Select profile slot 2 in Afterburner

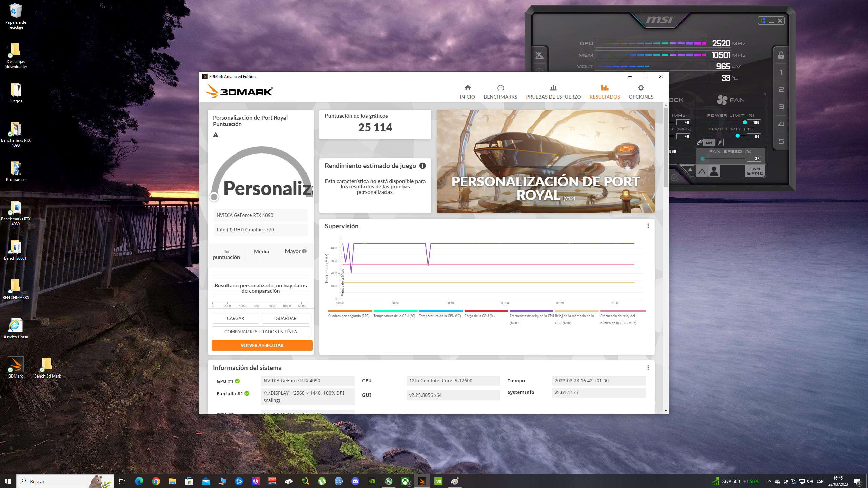coord(781,89)
